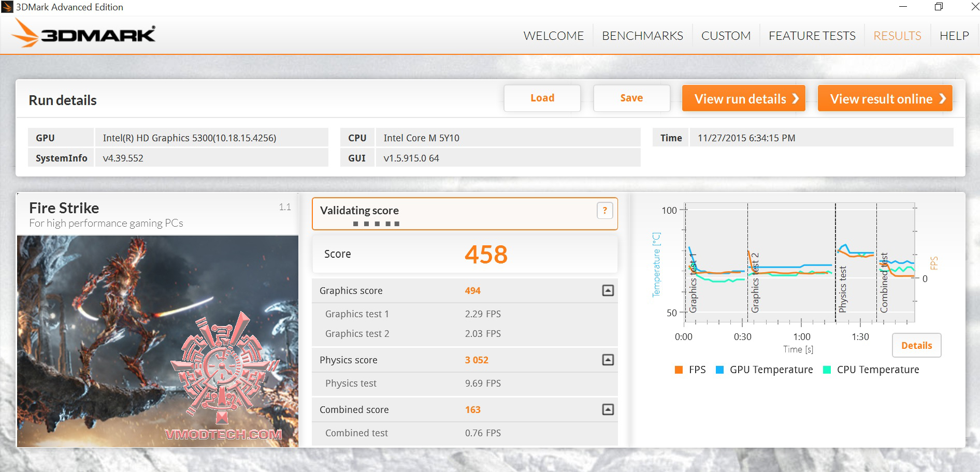Click the Physics test 9.69 FPS row
This screenshot has height=472, width=980.
pyautogui.click(x=465, y=384)
